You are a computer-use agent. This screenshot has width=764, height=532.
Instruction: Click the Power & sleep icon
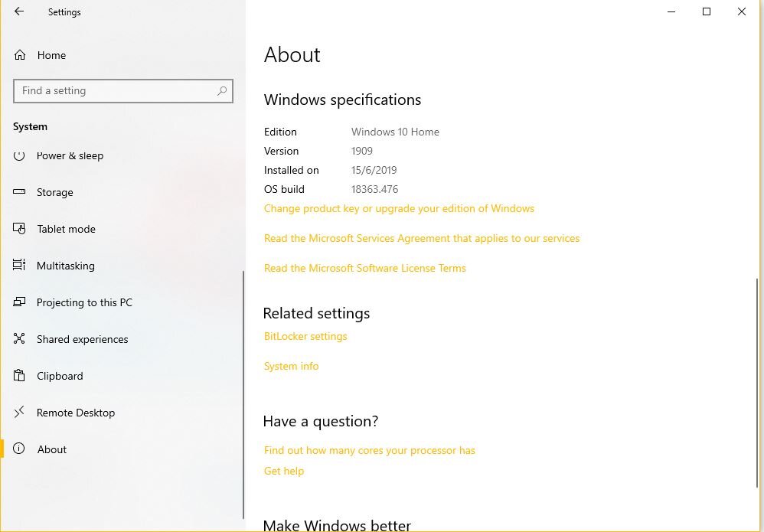(19, 155)
